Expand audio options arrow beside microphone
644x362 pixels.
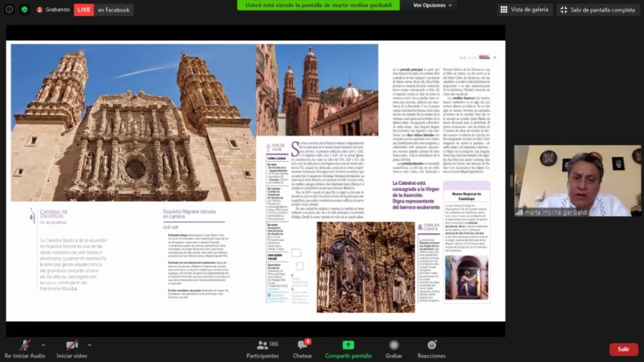(43, 345)
